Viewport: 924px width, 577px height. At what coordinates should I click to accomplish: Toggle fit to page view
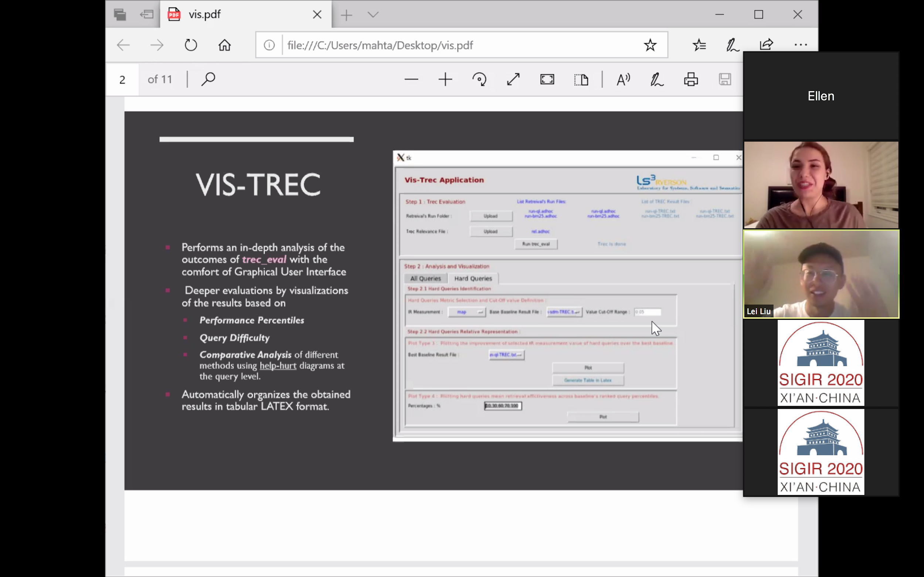(547, 79)
